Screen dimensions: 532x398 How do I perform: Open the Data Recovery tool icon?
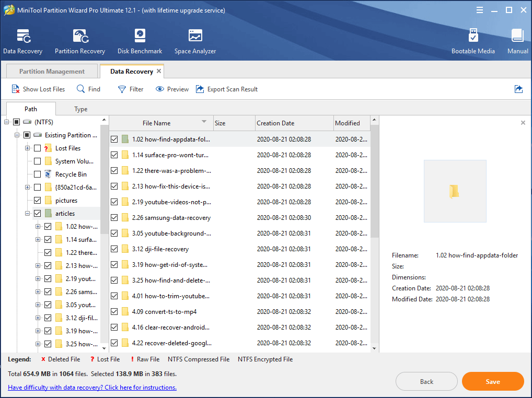pos(23,37)
